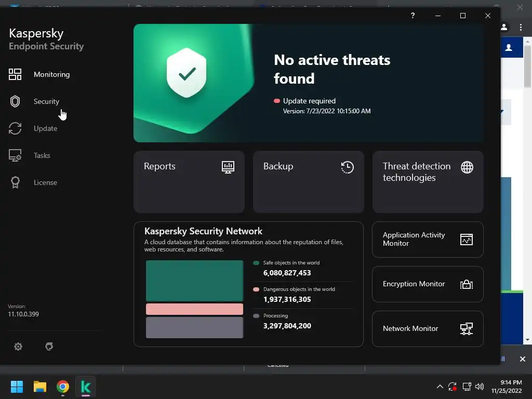This screenshot has height=399, width=532.
Task: Click the pink dangerous objects bar
Action: (194, 309)
